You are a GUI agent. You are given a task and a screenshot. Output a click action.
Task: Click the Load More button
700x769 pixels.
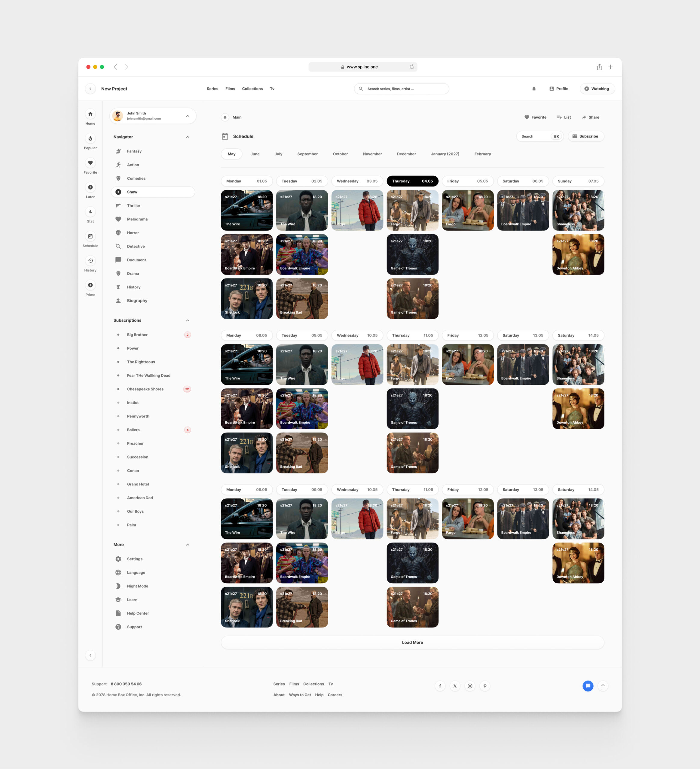[x=412, y=642]
